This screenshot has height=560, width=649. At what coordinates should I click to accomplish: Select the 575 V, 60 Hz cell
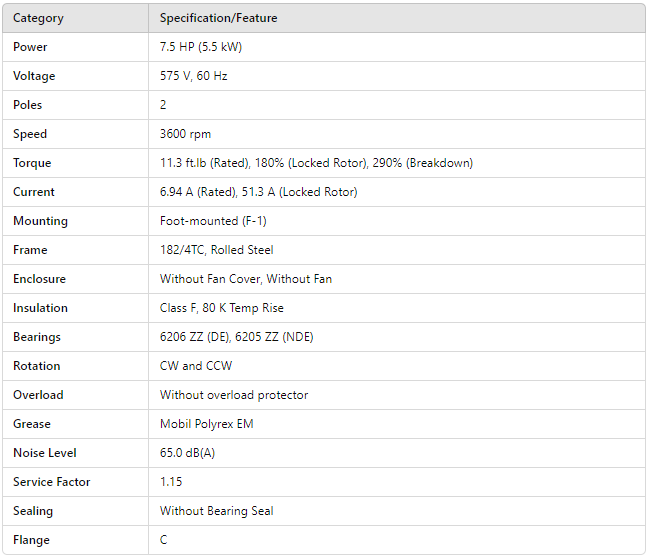point(194,76)
